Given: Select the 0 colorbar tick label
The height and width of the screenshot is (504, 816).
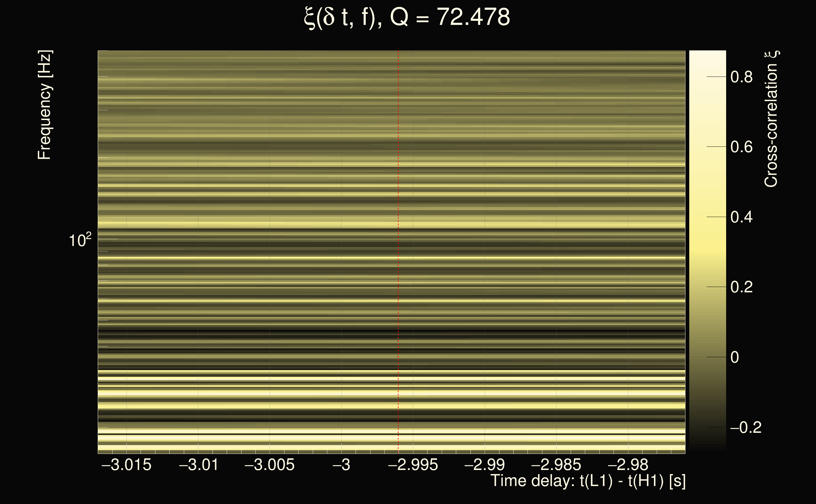Looking at the screenshot, I should coord(735,357).
